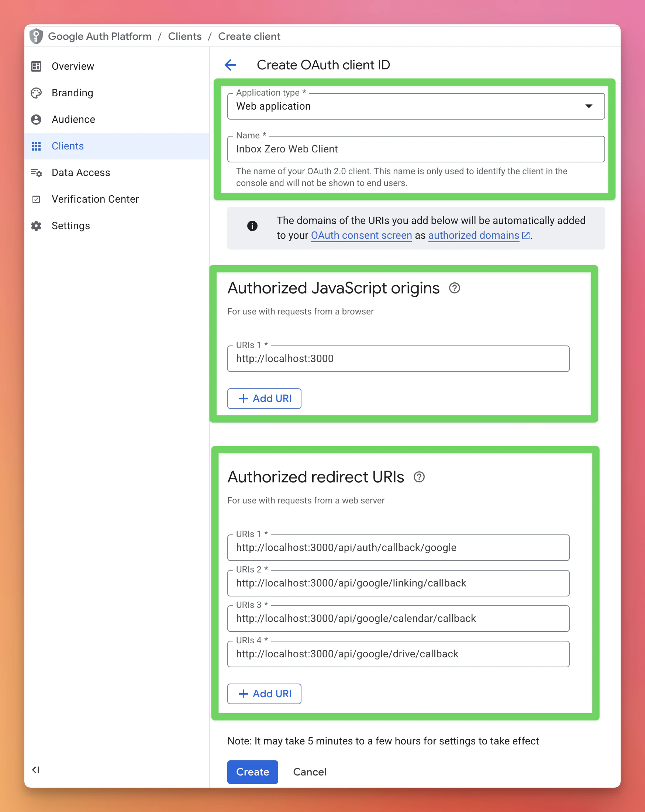This screenshot has height=812, width=645.
Task: Open the OAuth consent screen link
Action: (x=361, y=235)
